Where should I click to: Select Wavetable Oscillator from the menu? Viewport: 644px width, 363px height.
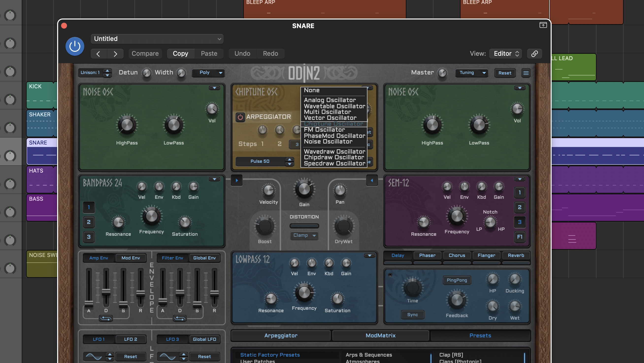pos(334,106)
